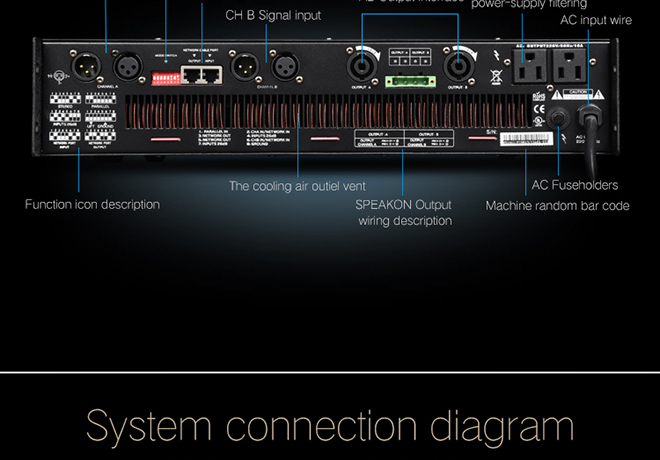Click the Channel B female XLR connector
This screenshot has width=660, height=460.
(285, 67)
